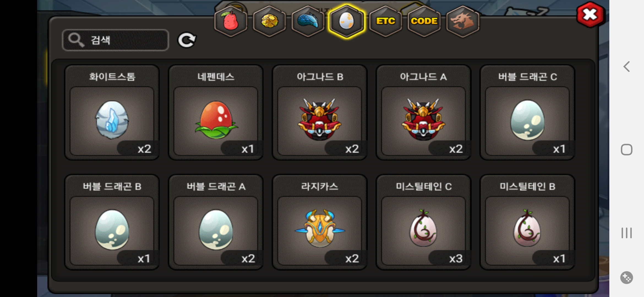Choose the 라지카스 egg item
Image resolution: width=644 pixels, height=297 pixels.
[x=320, y=222]
